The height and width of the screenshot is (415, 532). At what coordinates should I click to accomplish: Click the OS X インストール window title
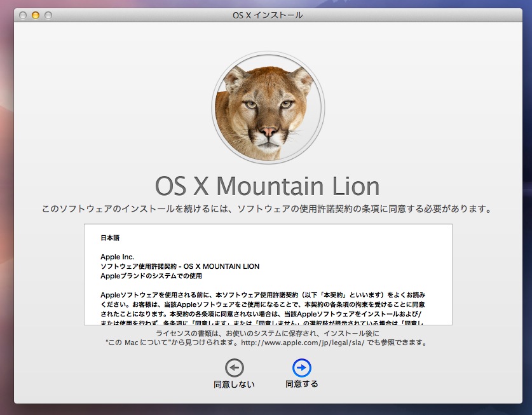pos(268,15)
